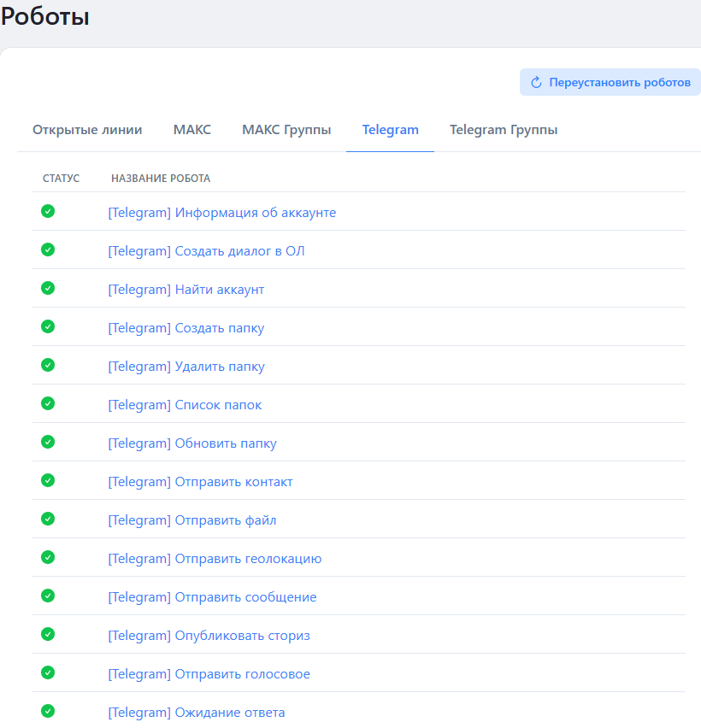Open [Telegram] Отправить голосовое robot
Screen dimensions: 701x728
(x=209, y=674)
